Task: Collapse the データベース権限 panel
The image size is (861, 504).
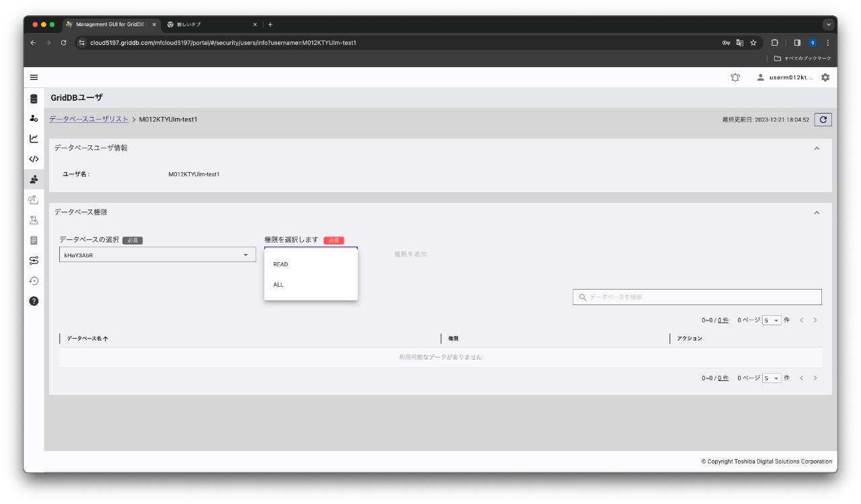Action: [817, 212]
